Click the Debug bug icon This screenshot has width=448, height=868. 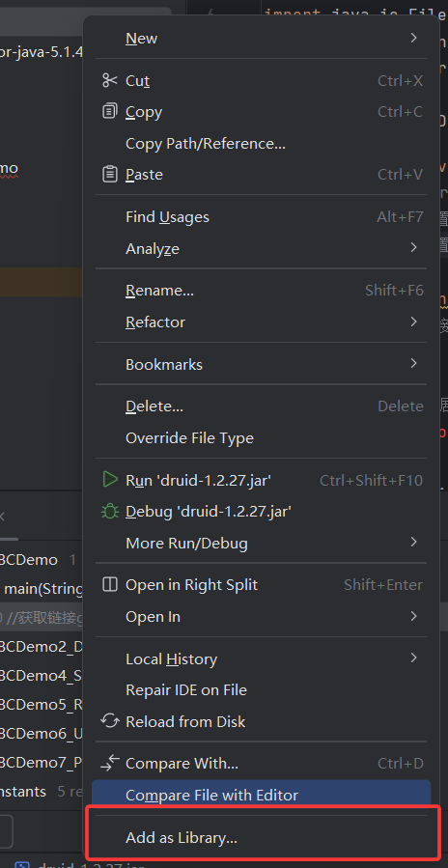pos(110,511)
